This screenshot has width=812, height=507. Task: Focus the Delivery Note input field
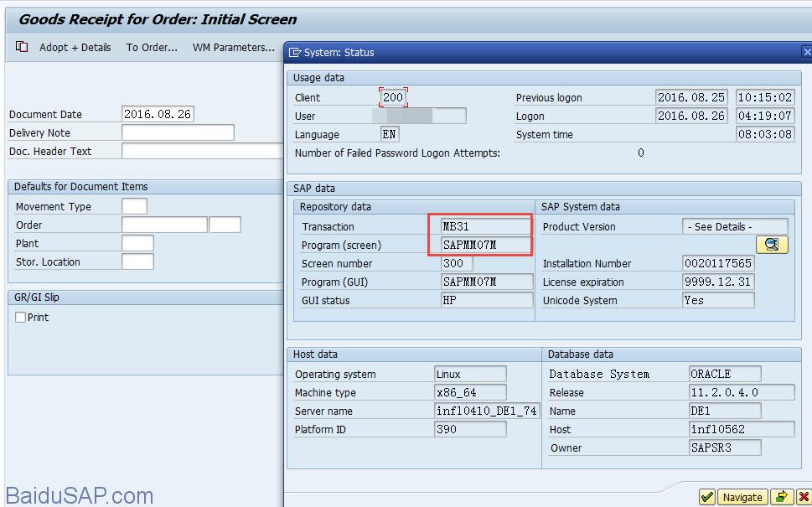178,132
